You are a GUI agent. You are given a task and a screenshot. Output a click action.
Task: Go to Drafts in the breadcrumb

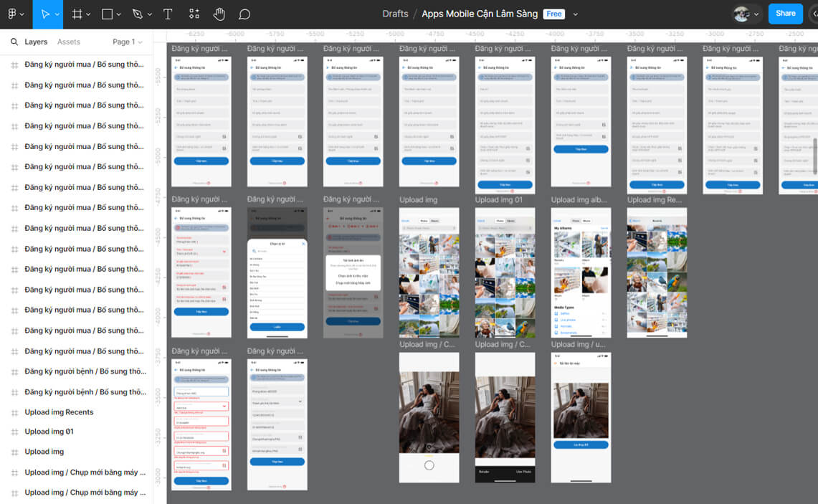(395, 14)
